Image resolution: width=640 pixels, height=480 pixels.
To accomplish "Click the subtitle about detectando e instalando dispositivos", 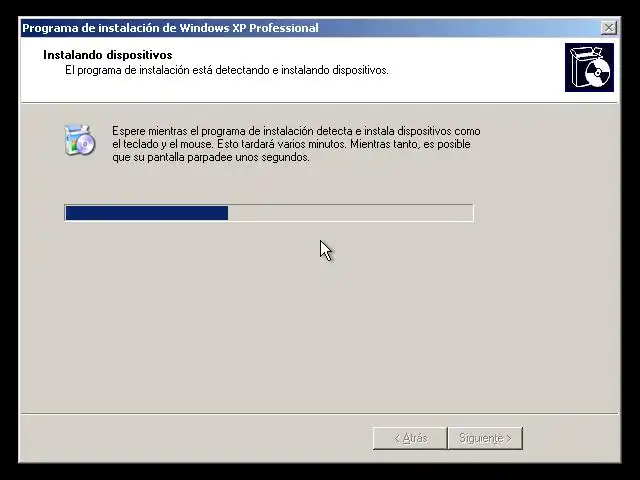I will (x=227, y=70).
